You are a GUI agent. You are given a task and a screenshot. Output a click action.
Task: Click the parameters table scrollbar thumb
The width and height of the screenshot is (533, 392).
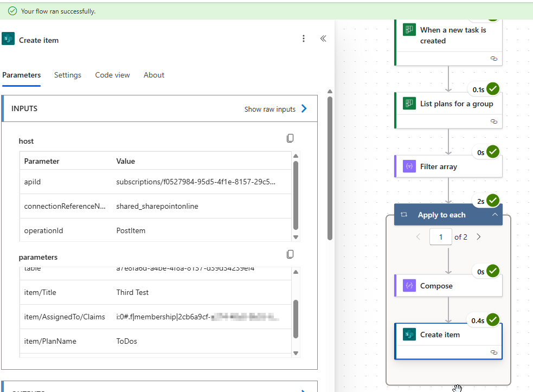pyautogui.click(x=296, y=319)
